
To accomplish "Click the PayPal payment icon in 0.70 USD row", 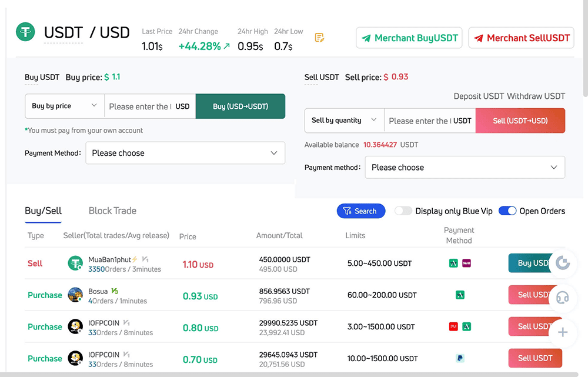I will pos(460,358).
